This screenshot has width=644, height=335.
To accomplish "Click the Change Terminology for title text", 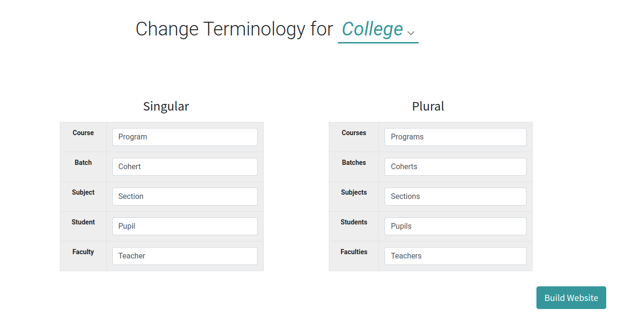I will pos(234,29).
